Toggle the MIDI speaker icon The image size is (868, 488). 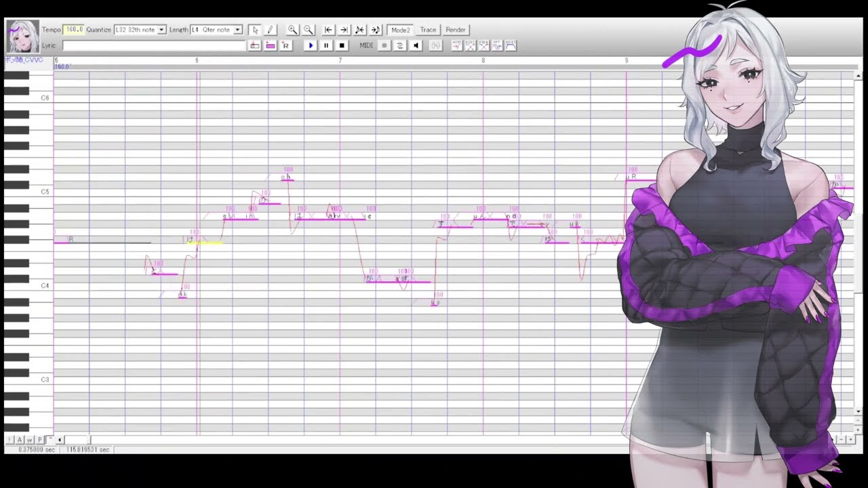(x=416, y=45)
